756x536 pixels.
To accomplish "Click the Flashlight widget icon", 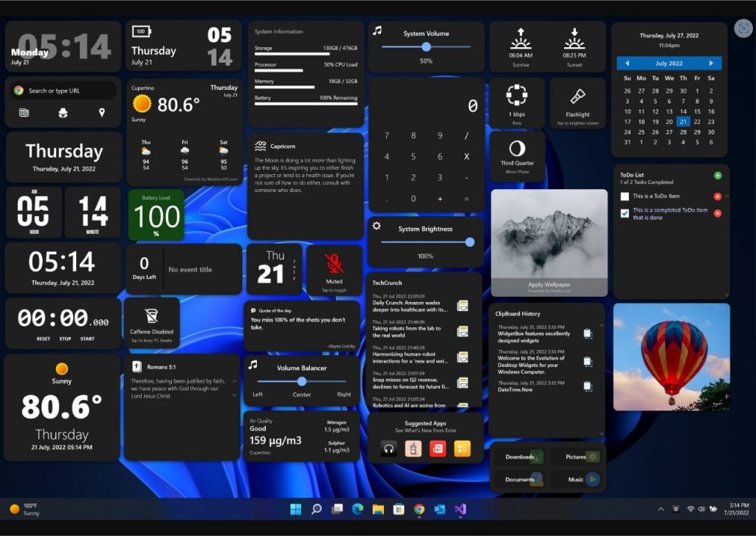I will (x=578, y=97).
